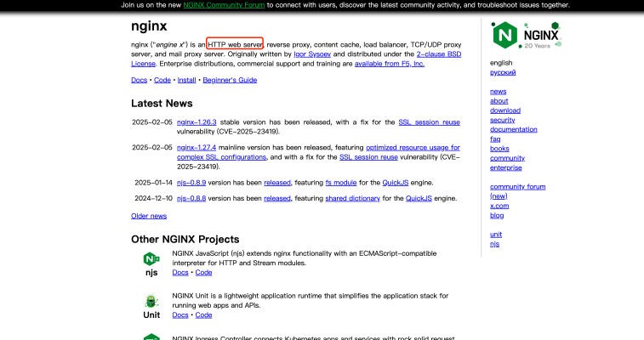Image resolution: width=644 pixels, height=340 pixels.
Task: Open documentation from the sidebar
Action: click(x=513, y=129)
